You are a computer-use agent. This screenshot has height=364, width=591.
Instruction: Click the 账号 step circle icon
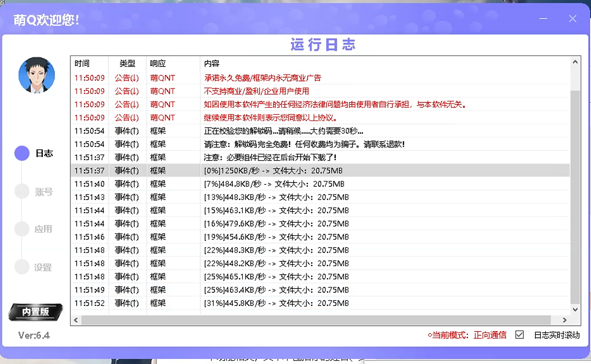pyautogui.click(x=22, y=192)
